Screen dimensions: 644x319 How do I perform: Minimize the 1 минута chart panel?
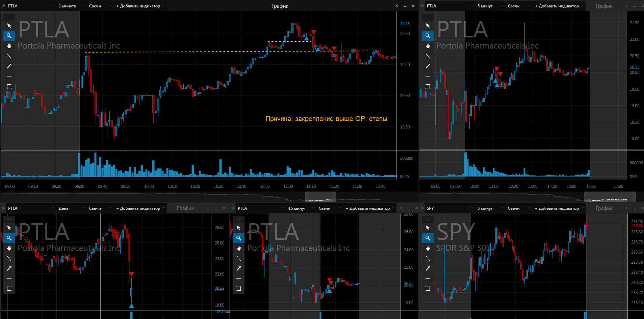click(405, 6)
